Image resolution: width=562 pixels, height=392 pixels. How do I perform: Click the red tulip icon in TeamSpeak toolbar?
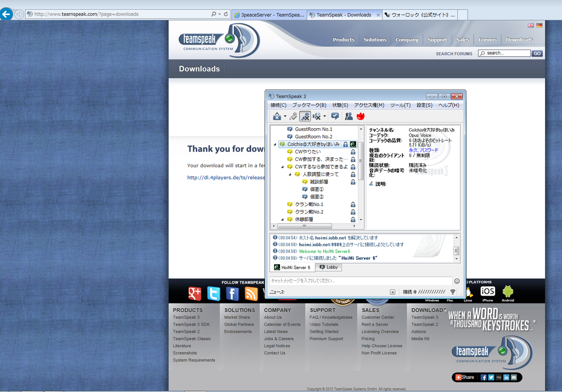point(361,116)
